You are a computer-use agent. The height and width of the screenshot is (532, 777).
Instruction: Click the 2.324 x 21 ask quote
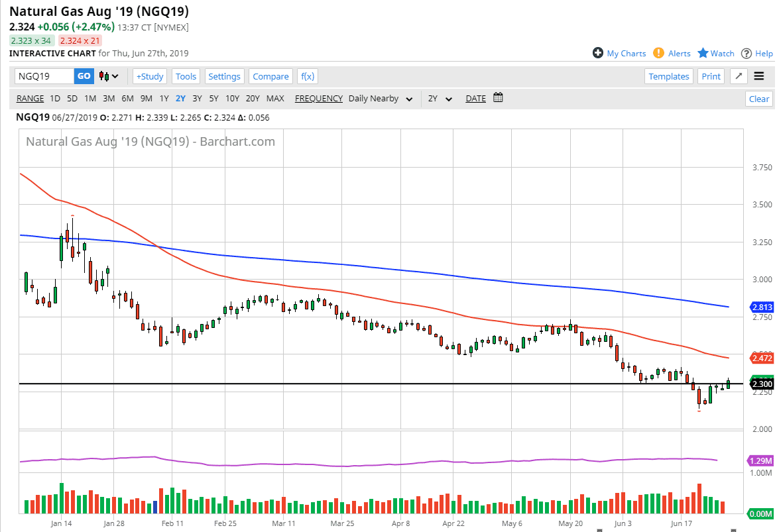click(x=80, y=40)
